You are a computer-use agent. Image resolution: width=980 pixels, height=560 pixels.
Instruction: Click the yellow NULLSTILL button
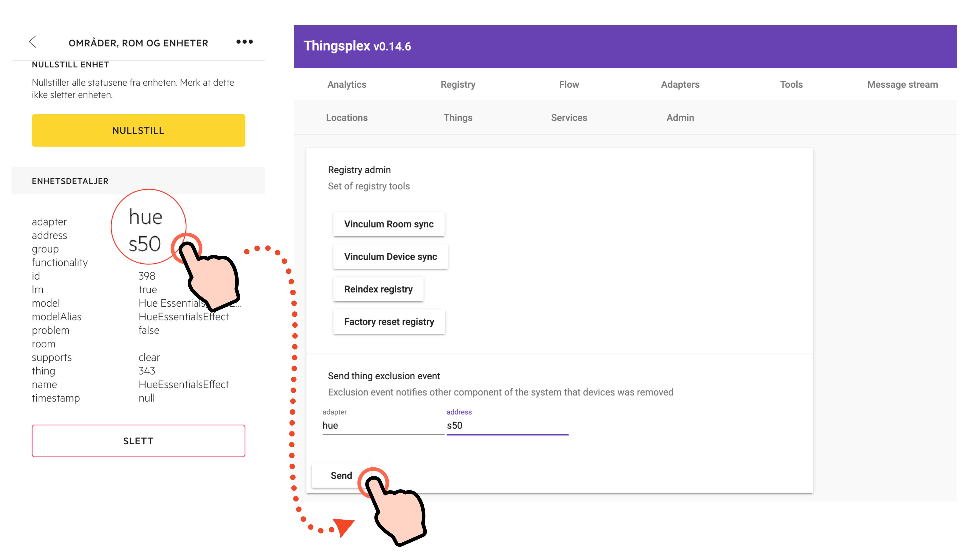(138, 130)
